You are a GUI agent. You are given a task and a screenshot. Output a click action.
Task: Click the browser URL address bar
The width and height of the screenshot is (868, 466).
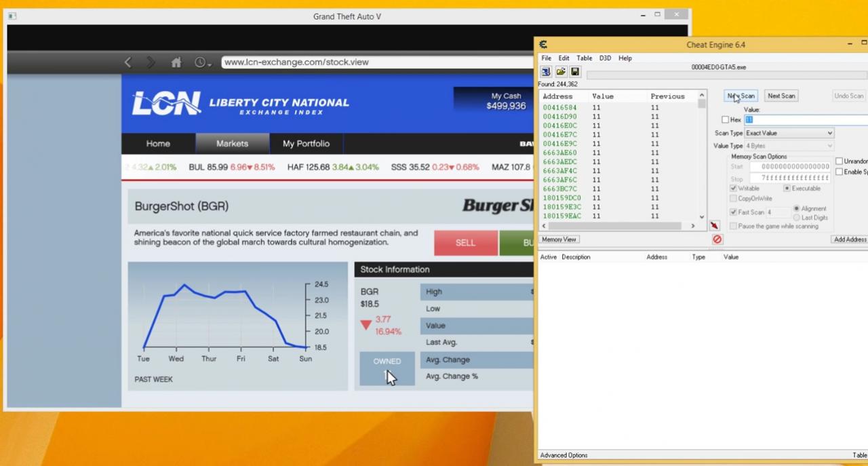point(376,62)
